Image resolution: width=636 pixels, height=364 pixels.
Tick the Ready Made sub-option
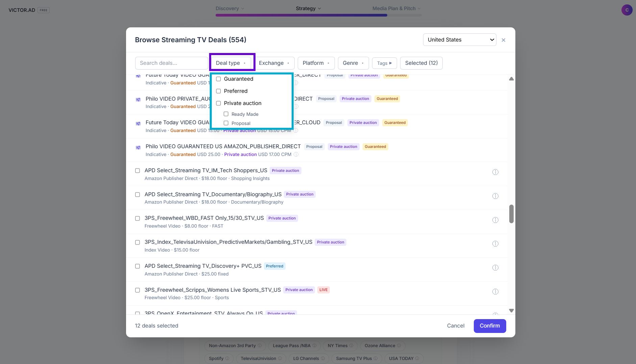coord(226,114)
